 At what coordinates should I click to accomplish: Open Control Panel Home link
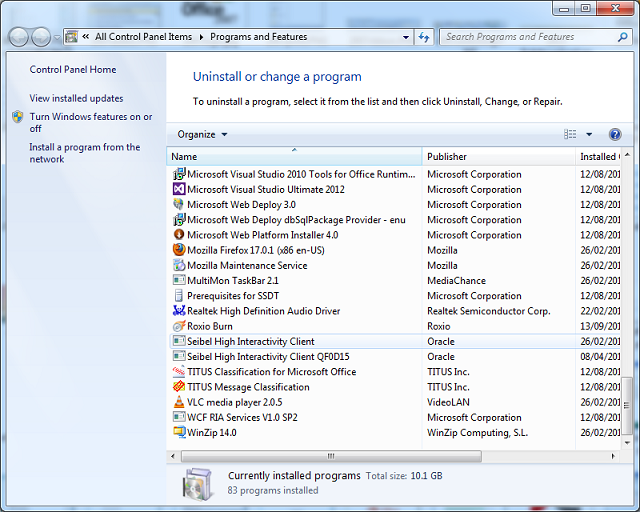(73, 69)
